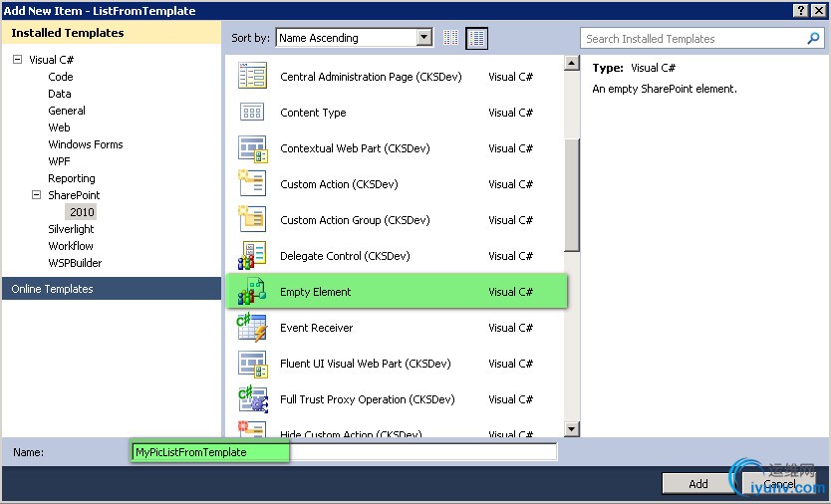Select the Reporting category
This screenshot has height=504, width=831.
pos(72,178)
